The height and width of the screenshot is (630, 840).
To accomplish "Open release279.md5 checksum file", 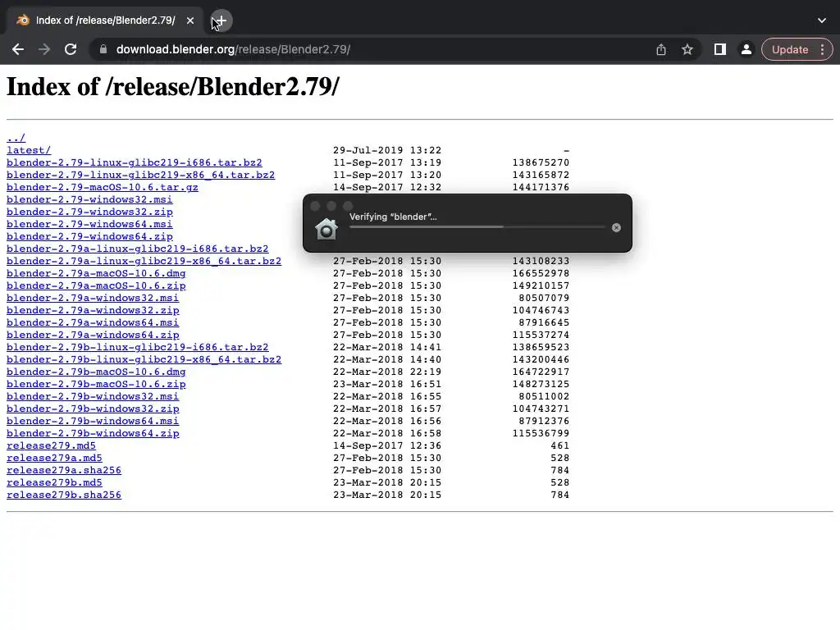I will (x=51, y=445).
